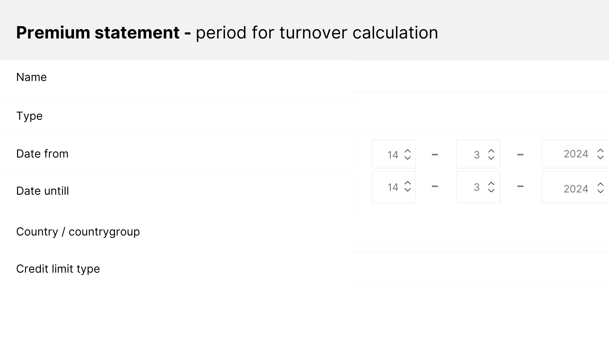Screen dimensions: 609x364
Task: Click the Date untill month field
Action: pyautogui.click(x=474, y=187)
